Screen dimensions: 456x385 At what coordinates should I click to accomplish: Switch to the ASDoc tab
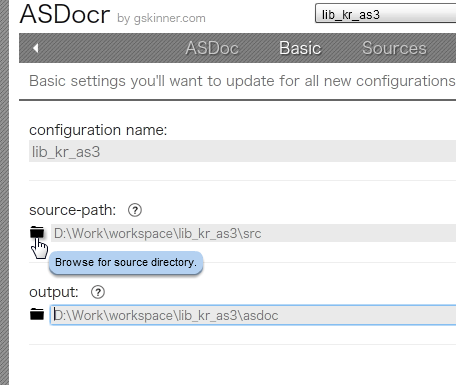(x=212, y=48)
